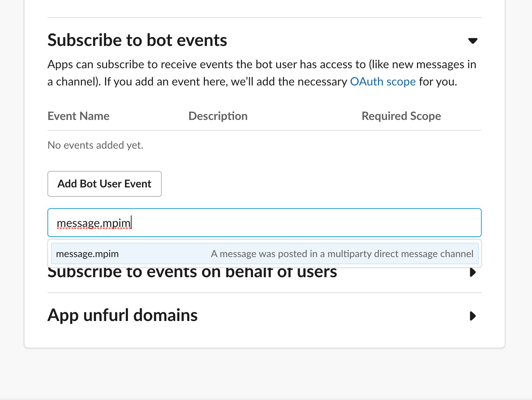The width and height of the screenshot is (532, 400).
Task: Click empty space right of Add Bot User Event
Action: pyautogui.click(x=306, y=184)
